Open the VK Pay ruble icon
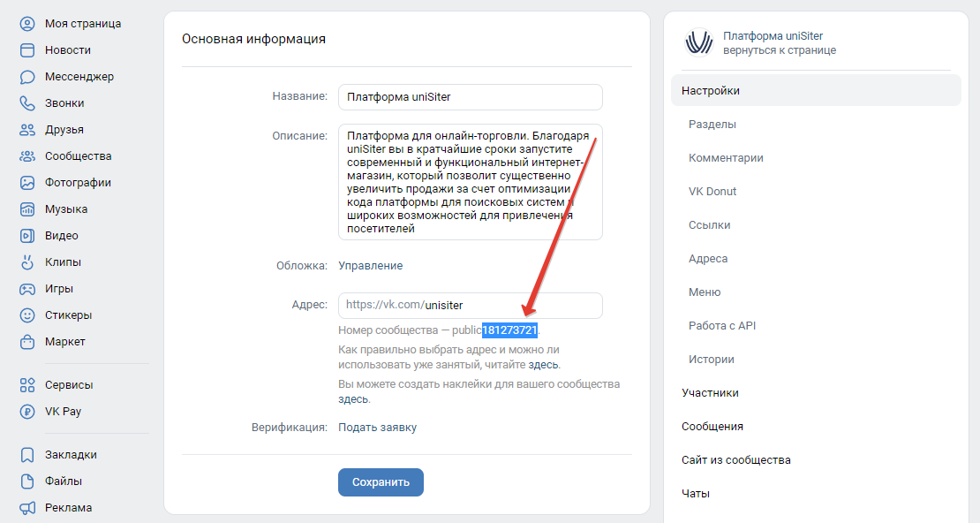 click(x=28, y=412)
